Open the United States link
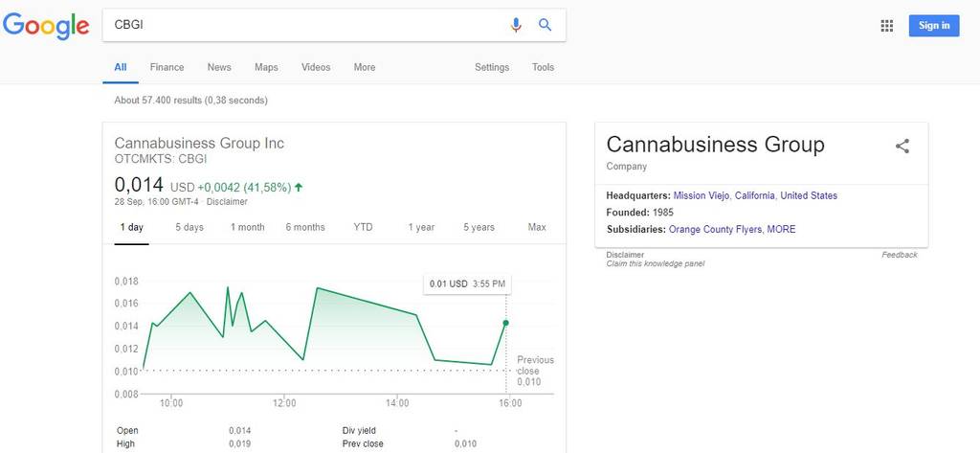The width and height of the screenshot is (980, 453). (x=809, y=195)
